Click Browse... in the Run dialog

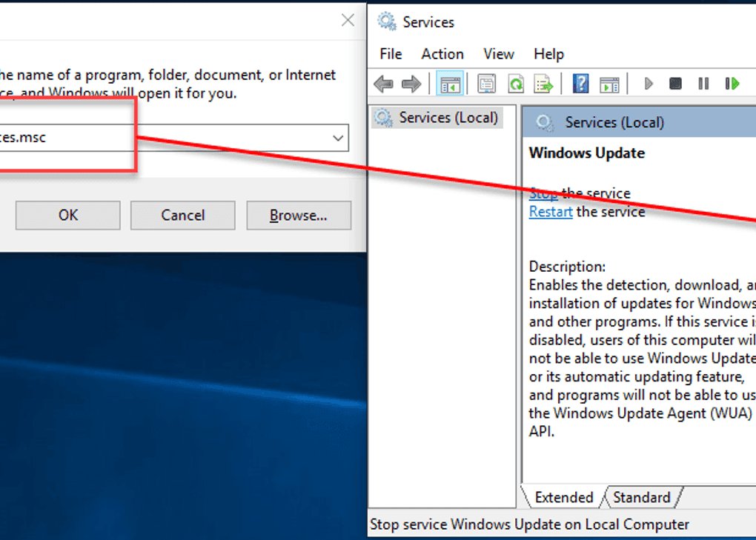pyautogui.click(x=299, y=216)
